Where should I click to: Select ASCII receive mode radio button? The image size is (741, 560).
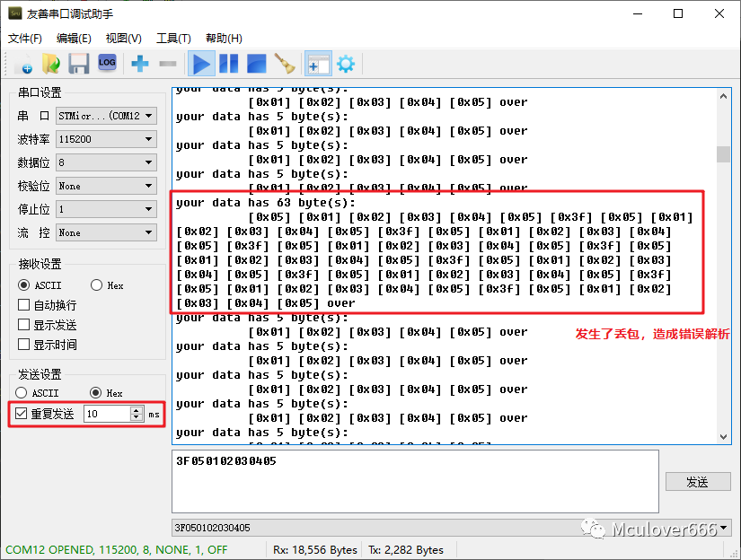click(23, 285)
